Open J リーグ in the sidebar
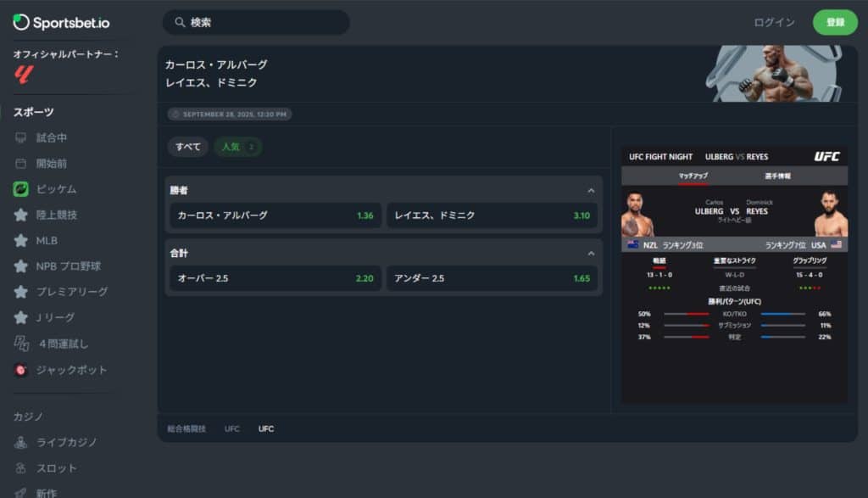This screenshot has width=868, height=498. (55, 317)
